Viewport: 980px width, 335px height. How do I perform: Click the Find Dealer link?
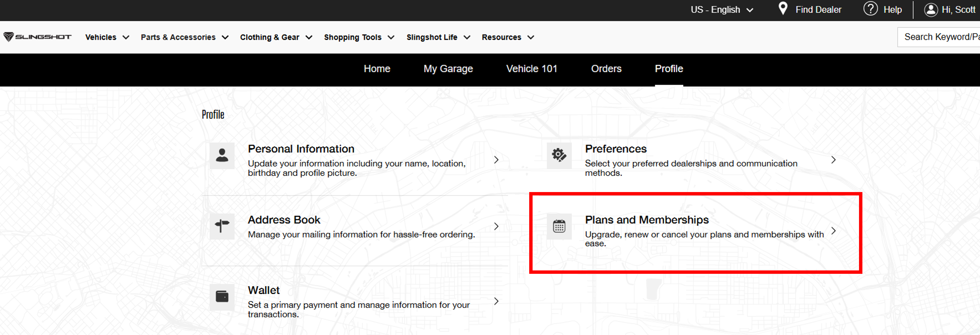point(818,9)
